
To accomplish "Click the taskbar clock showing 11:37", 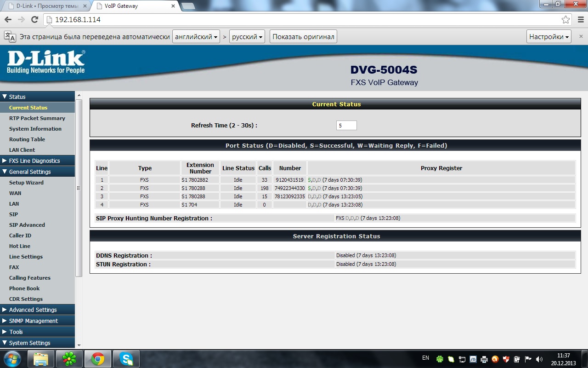I will 563,359.
